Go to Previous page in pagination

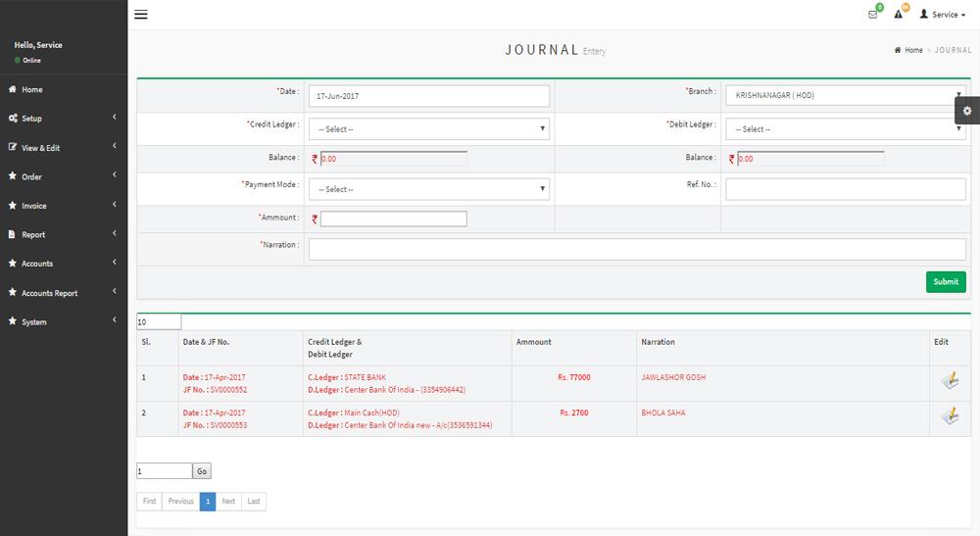(180, 501)
